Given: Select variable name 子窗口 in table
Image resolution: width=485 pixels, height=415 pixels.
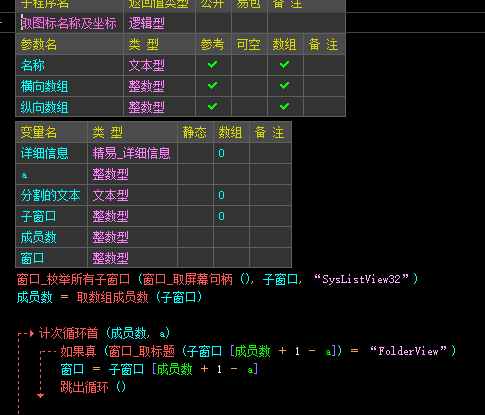Looking at the screenshot, I should coord(38,216).
